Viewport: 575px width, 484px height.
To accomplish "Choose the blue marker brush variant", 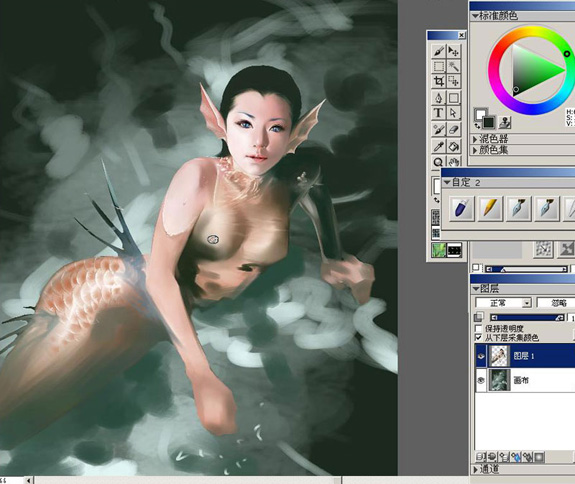I will tap(461, 208).
